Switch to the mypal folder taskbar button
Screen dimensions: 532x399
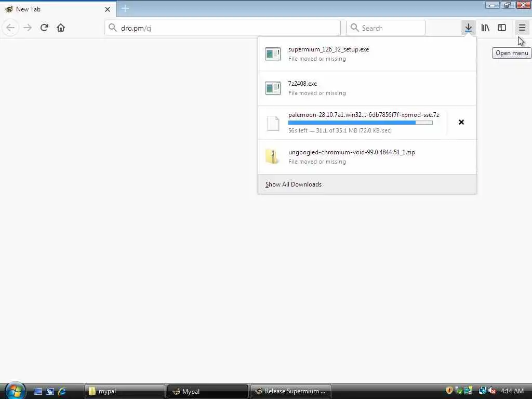point(124,391)
